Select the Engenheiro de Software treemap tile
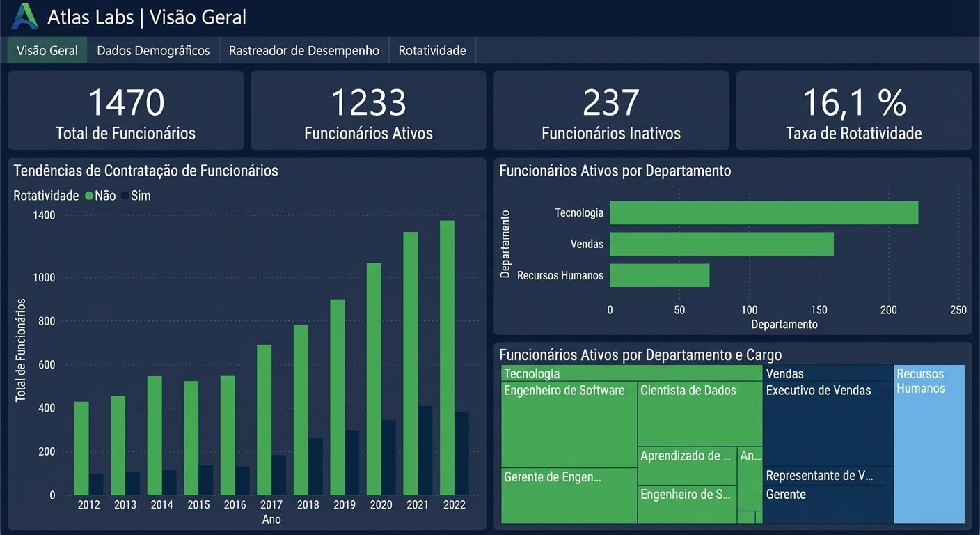980x535 pixels. tap(569, 424)
